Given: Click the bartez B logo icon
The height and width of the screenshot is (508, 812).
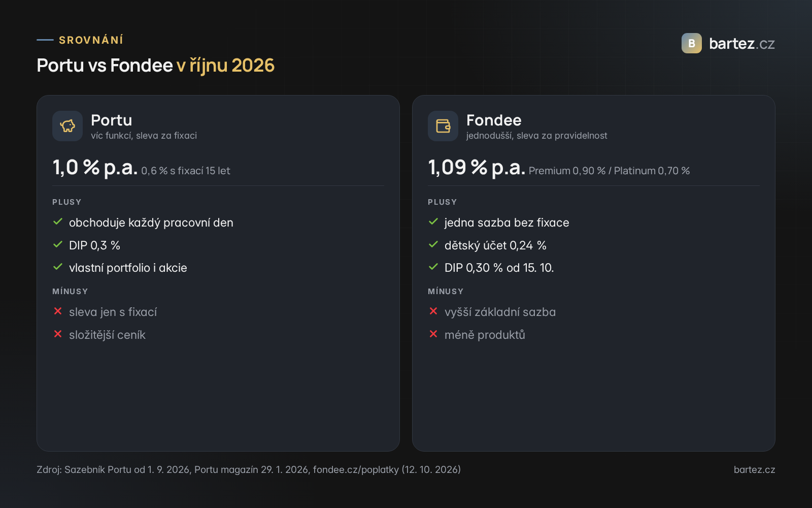Looking at the screenshot, I should click(691, 43).
